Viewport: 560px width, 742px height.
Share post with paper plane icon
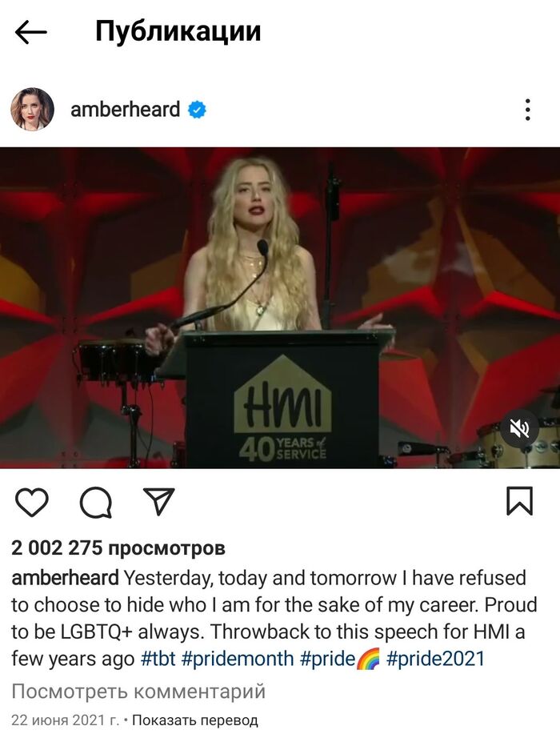tap(159, 500)
